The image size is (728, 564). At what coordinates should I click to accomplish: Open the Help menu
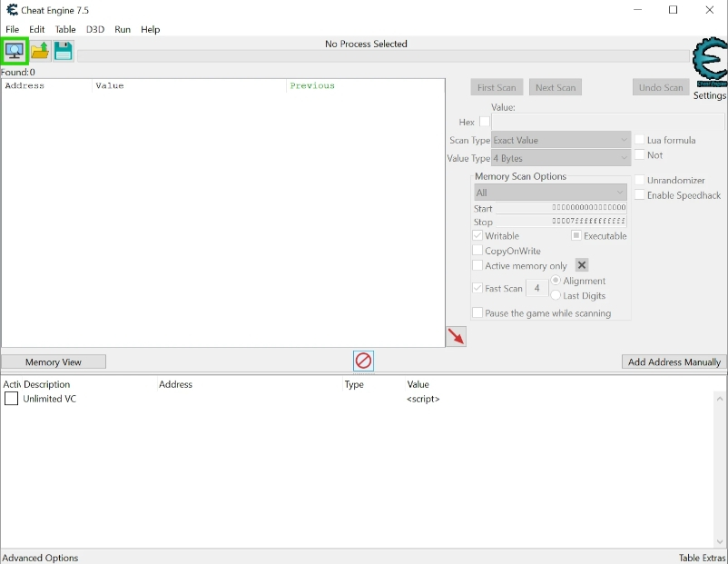coord(151,29)
